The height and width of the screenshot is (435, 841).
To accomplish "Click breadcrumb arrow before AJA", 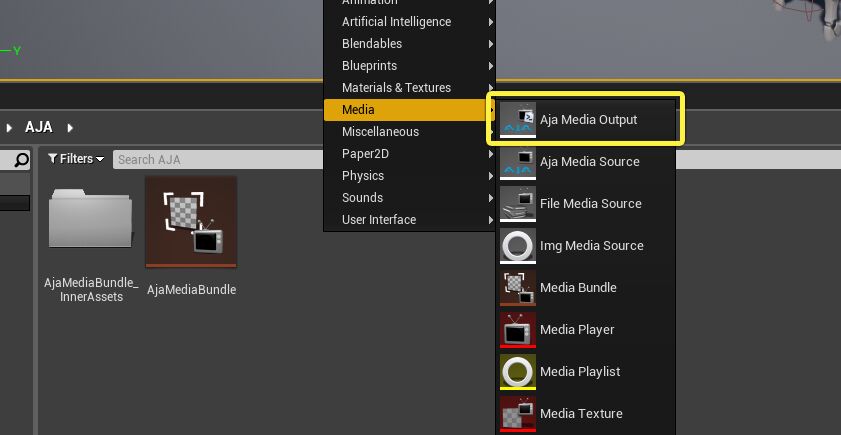I will pyautogui.click(x=9, y=128).
